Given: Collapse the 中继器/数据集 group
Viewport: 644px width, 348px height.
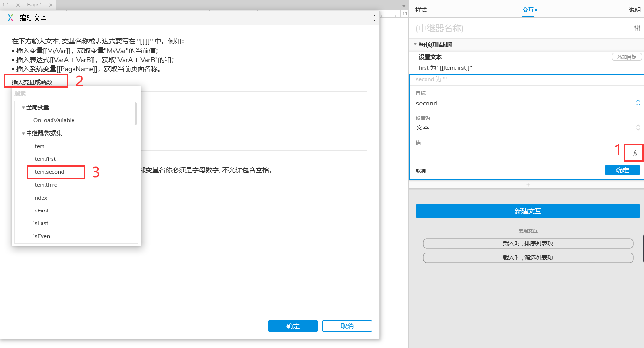Looking at the screenshot, I should point(23,133).
